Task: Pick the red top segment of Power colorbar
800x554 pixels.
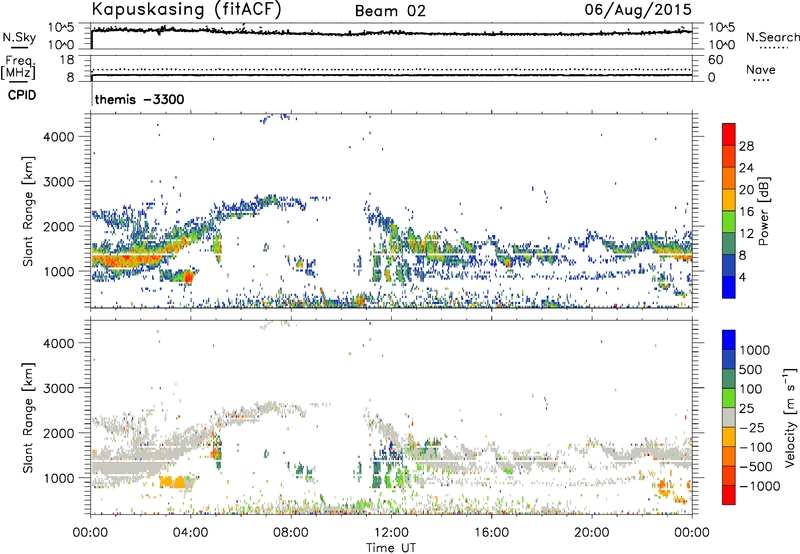Action: click(x=729, y=135)
